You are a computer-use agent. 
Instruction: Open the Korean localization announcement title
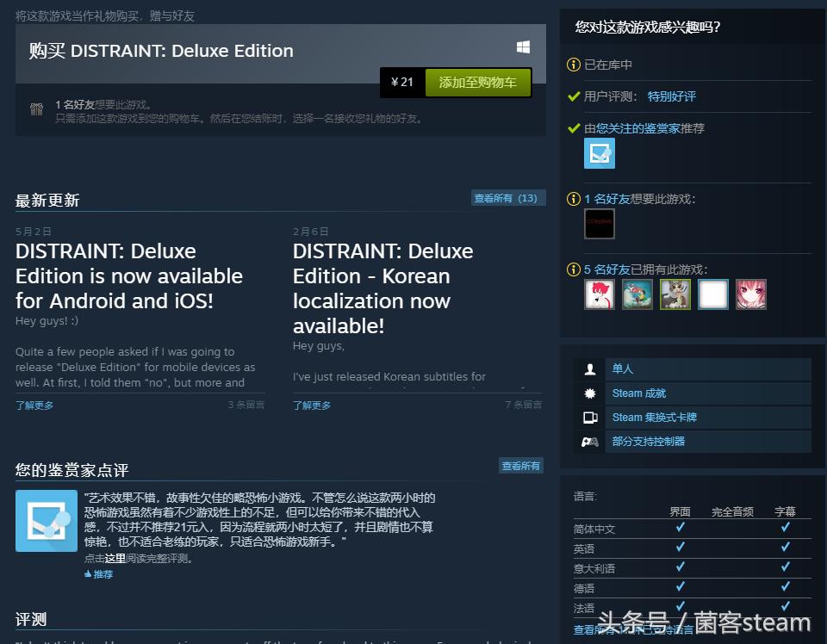tap(382, 288)
